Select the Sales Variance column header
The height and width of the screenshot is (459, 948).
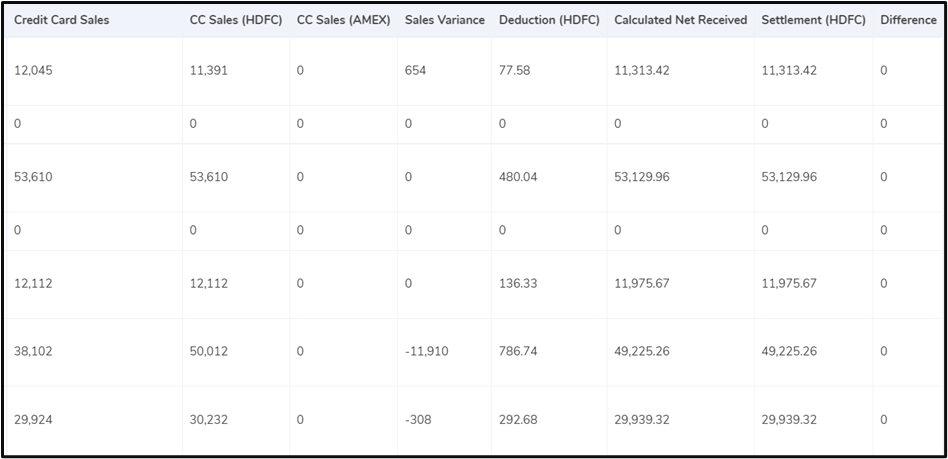(x=444, y=20)
